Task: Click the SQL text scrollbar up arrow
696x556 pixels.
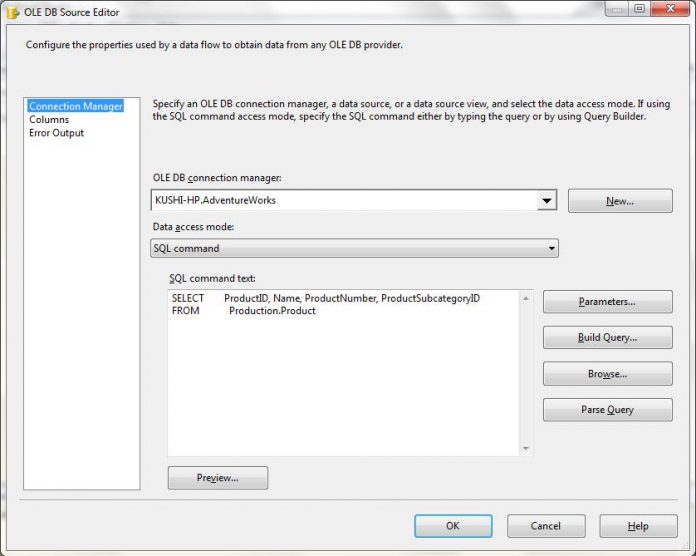Action: click(x=526, y=297)
